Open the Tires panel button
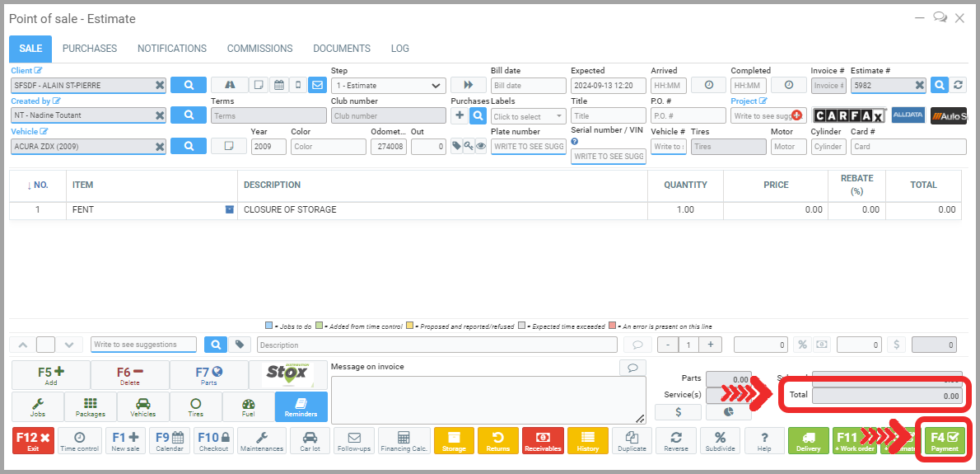The image size is (980, 474). tap(196, 406)
